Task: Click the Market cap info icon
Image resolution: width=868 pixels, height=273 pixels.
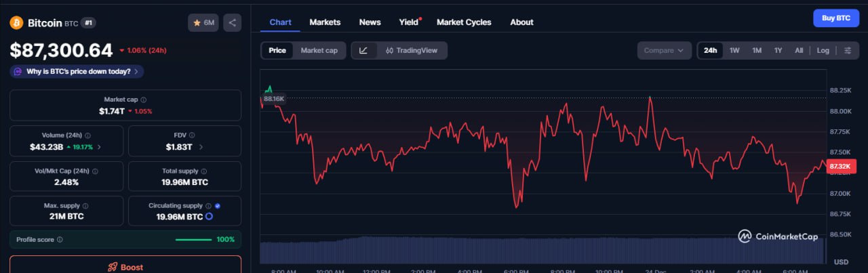Action: (144, 100)
